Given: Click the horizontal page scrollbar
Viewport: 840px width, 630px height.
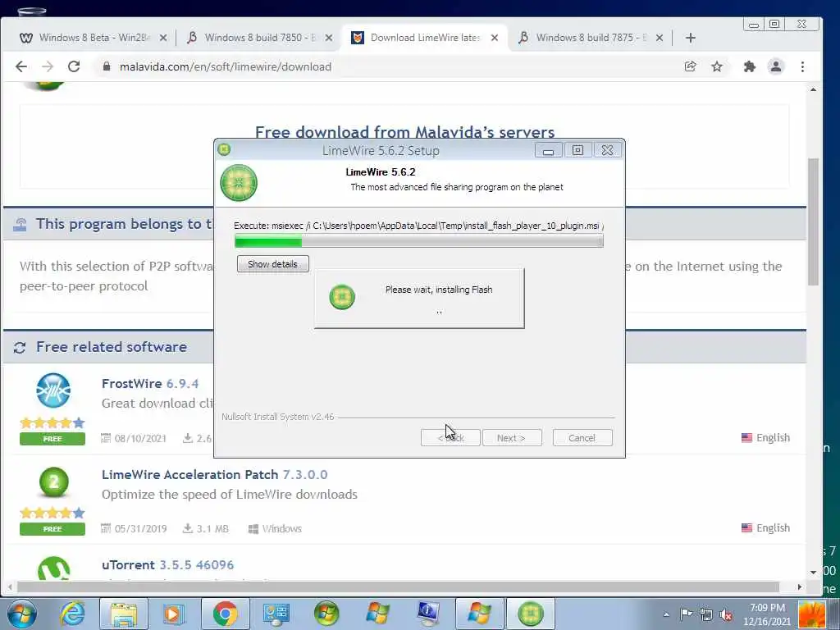Looking at the screenshot, I should click(398, 587).
